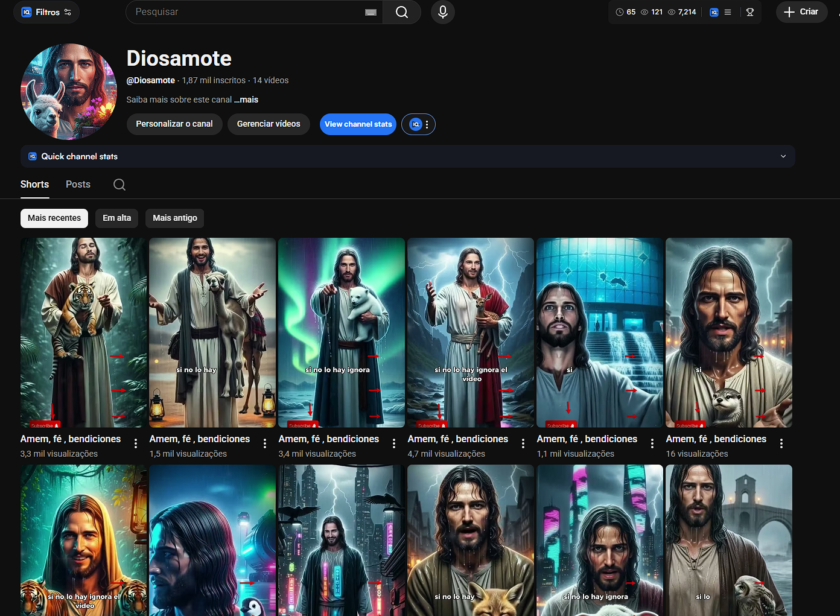The height and width of the screenshot is (616, 840).
Task: Click the vidIQ icon in Quick channel stats
Action: tap(33, 156)
